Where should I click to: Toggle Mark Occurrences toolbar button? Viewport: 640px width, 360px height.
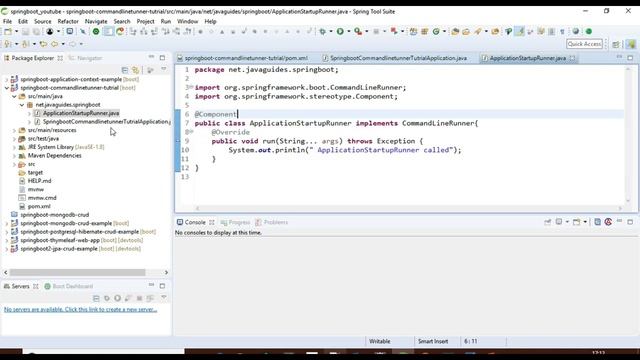point(519,31)
